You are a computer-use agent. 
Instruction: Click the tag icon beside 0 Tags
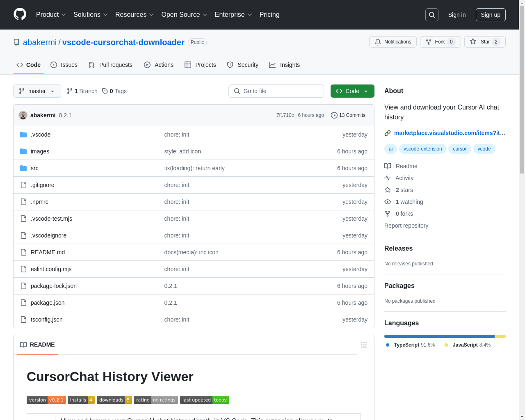[x=105, y=91]
